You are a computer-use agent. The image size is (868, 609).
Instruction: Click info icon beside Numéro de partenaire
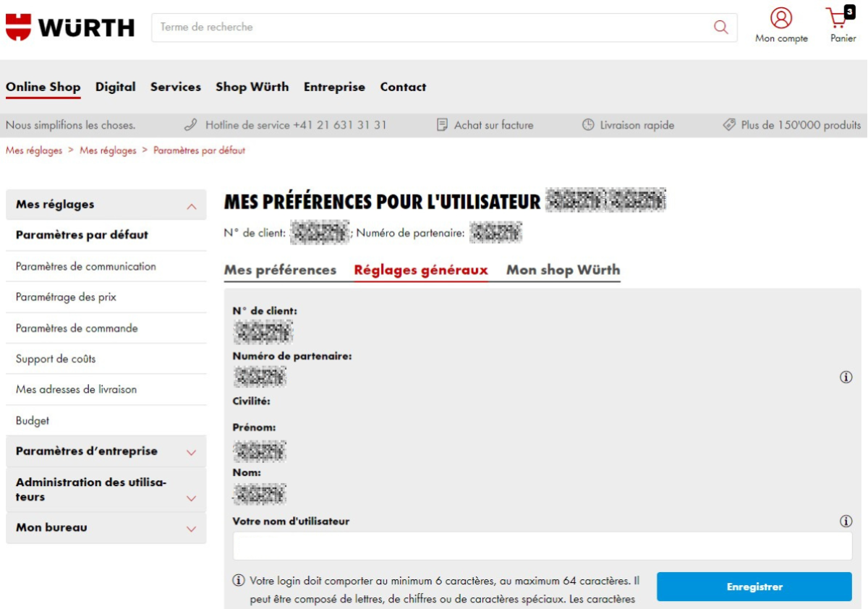[x=846, y=377]
